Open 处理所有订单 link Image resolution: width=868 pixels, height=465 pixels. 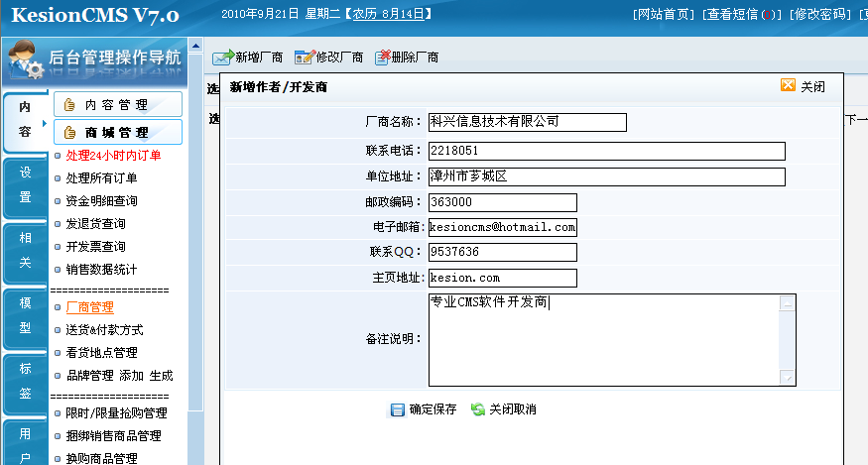point(101,178)
